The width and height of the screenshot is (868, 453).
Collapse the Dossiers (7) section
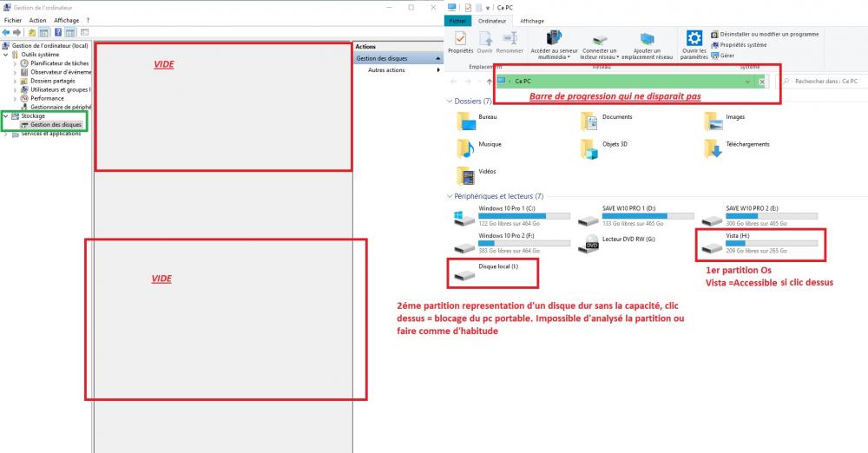coord(450,102)
